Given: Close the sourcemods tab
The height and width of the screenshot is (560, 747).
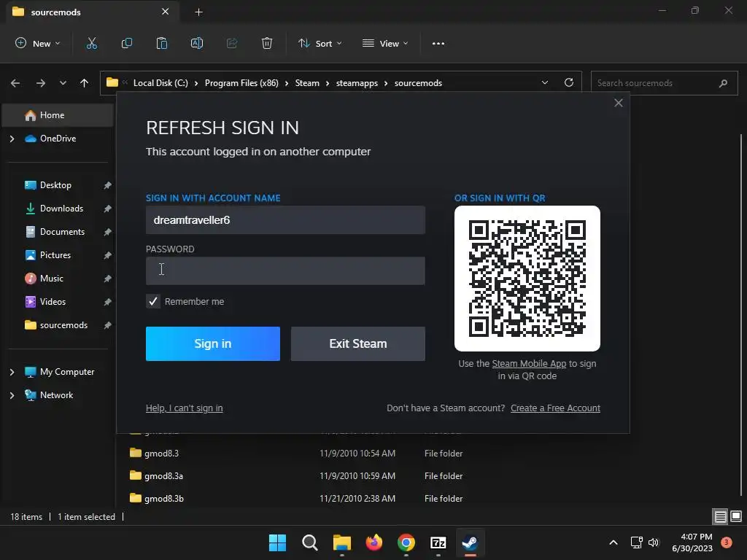Looking at the screenshot, I should point(166,12).
